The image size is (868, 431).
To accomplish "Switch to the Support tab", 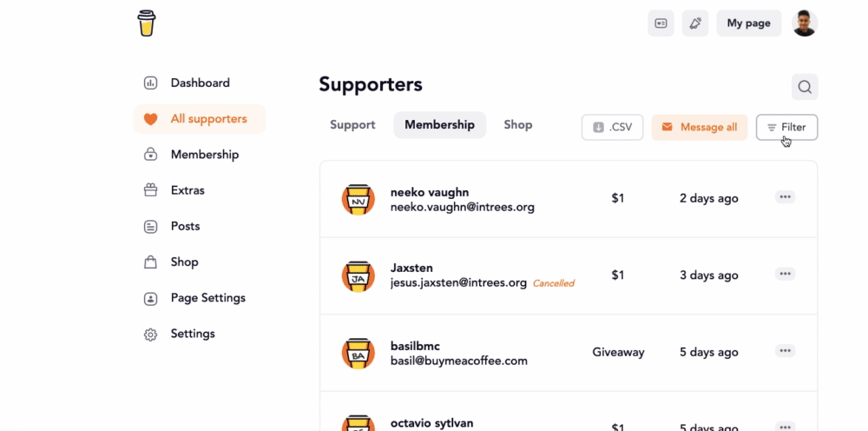I will pyautogui.click(x=352, y=125).
